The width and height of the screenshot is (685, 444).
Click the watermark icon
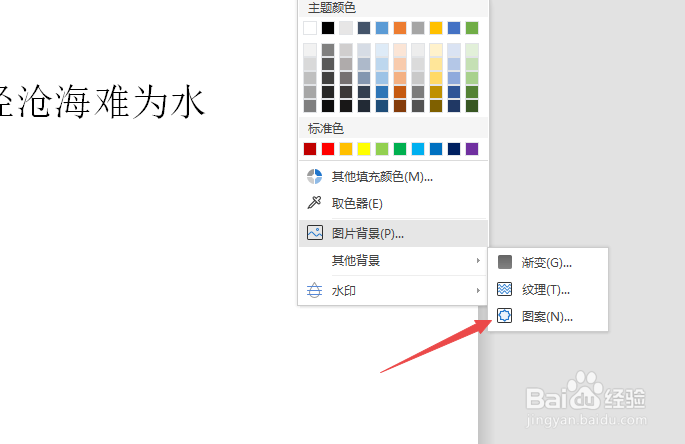coord(315,290)
